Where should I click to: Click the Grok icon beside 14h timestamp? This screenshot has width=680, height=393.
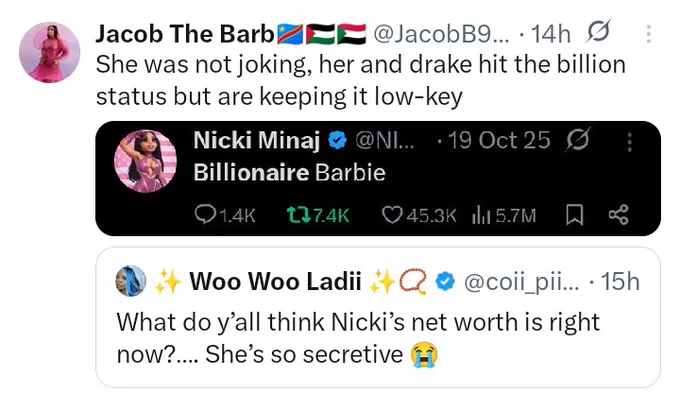click(x=598, y=32)
